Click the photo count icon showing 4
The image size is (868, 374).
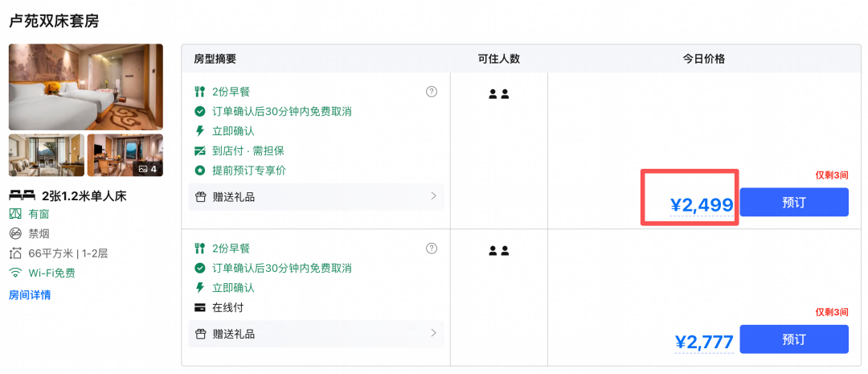(x=143, y=168)
